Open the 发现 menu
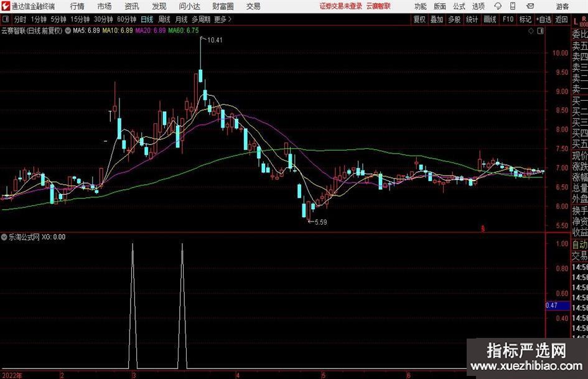Screen dimensions: 588x379 (159, 6)
